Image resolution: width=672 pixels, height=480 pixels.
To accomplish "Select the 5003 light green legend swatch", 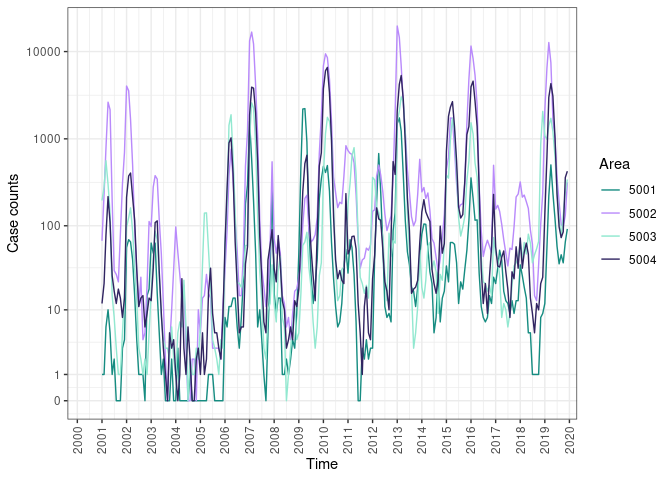I will [x=608, y=236].
